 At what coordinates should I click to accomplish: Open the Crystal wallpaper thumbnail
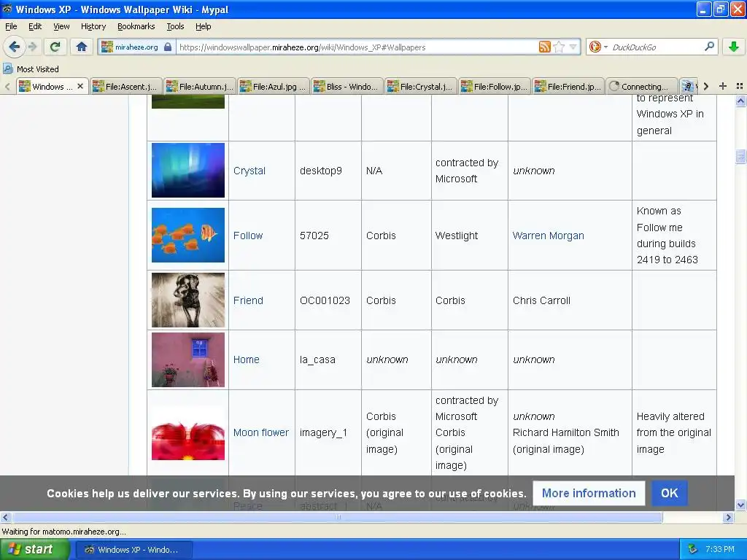pyautogui.click(x=188, y=170)
